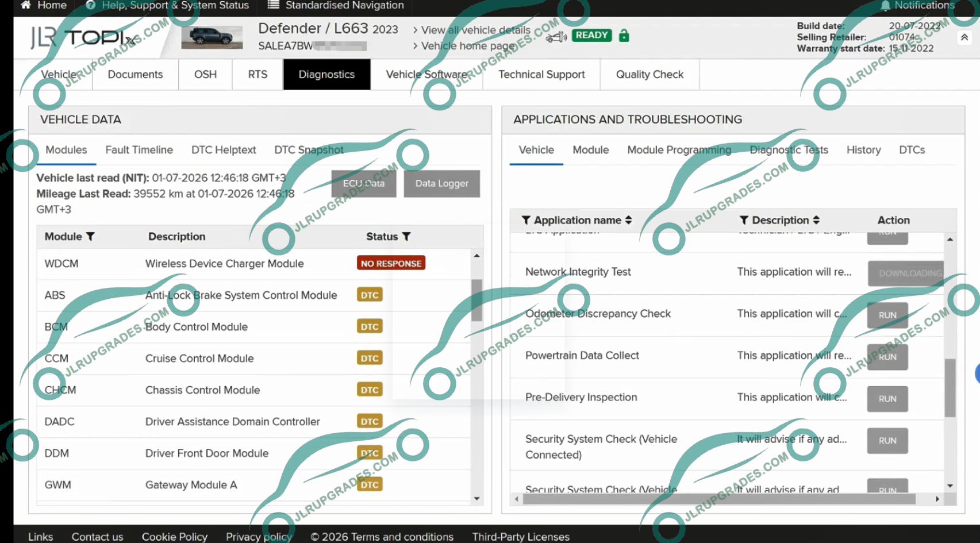Filter the Description column in applications
Image resolution: width=980 pixels, height=543 pixels.
tap(744, 220)
